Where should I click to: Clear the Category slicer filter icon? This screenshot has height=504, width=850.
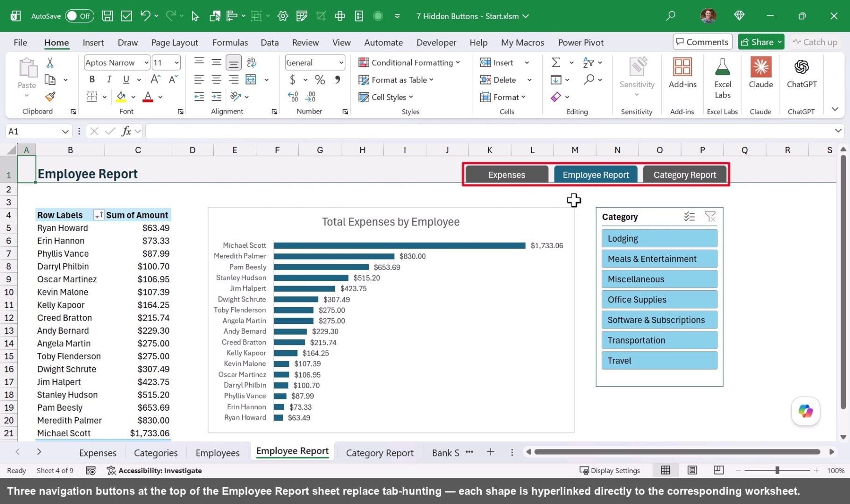click(x=710, y=217)
